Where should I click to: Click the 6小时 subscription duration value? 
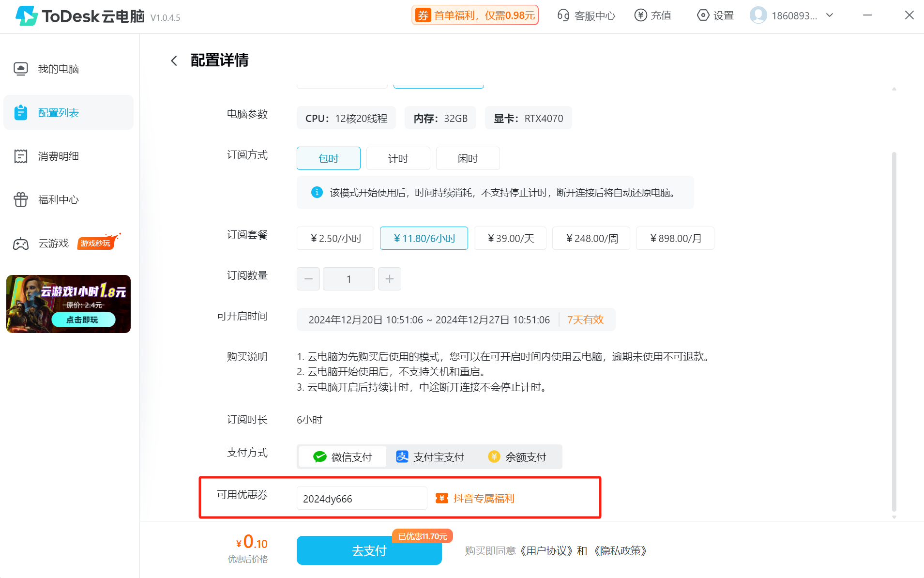(309, 420)
